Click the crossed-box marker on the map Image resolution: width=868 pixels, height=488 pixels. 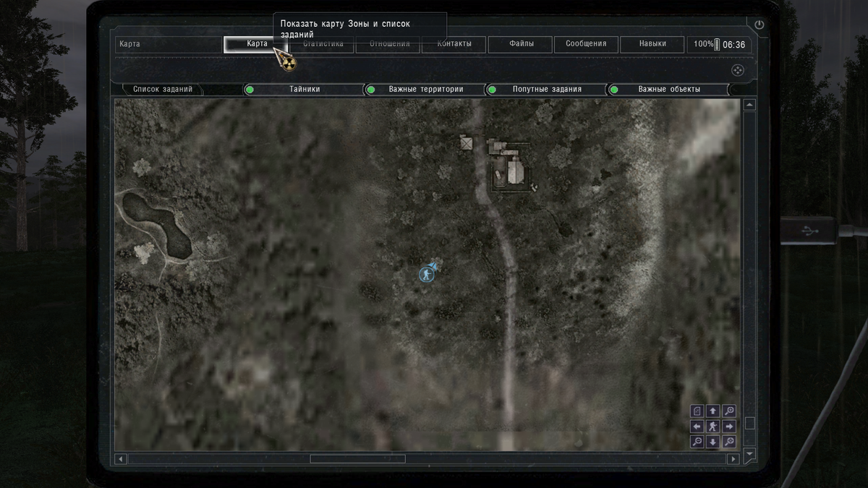click(467, 143)
